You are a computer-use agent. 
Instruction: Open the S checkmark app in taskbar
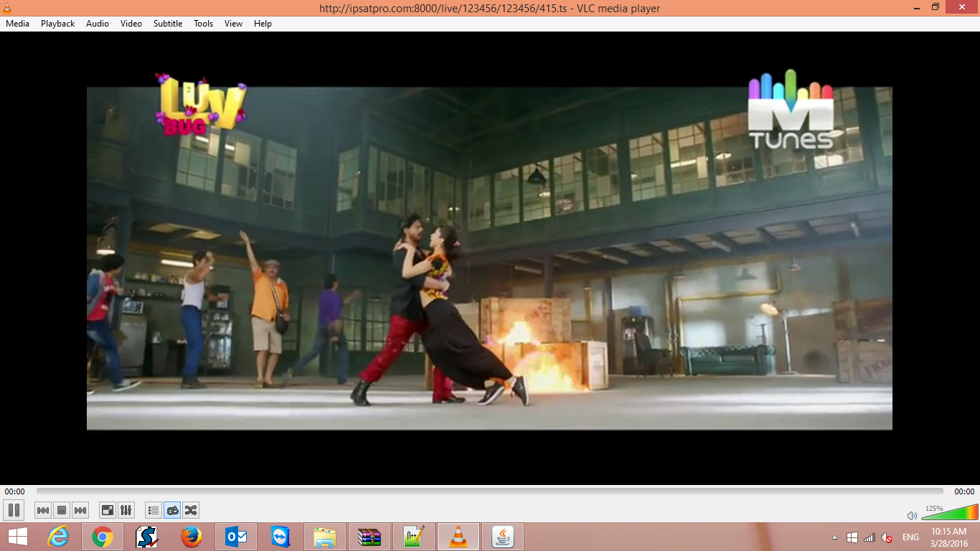pyautogui.click(x=147, y=537)
